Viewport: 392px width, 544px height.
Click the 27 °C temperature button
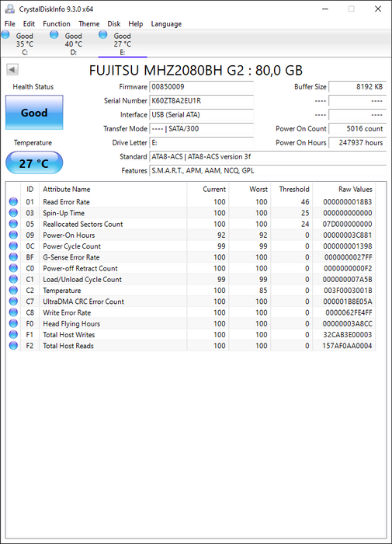(x=34, y=162)
